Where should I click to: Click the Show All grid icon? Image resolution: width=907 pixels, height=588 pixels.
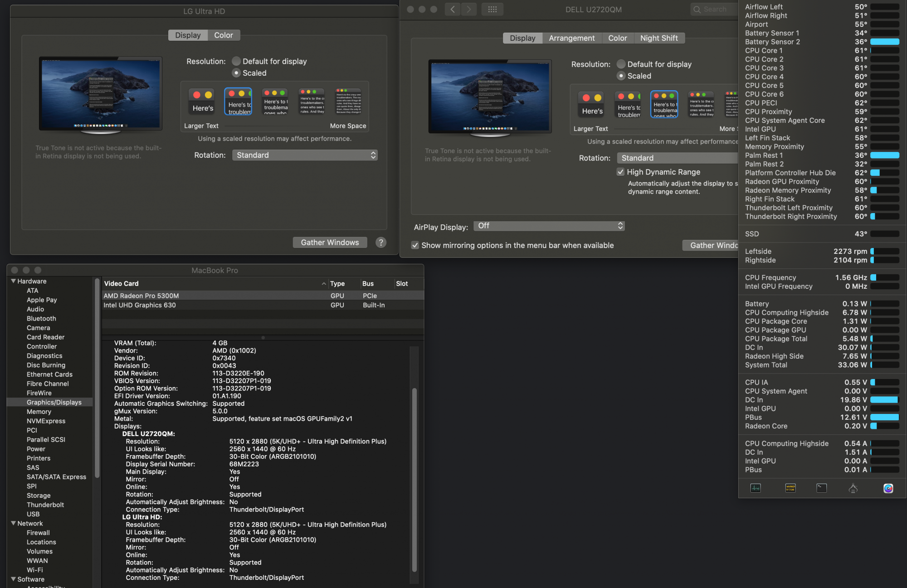(493, 9)
